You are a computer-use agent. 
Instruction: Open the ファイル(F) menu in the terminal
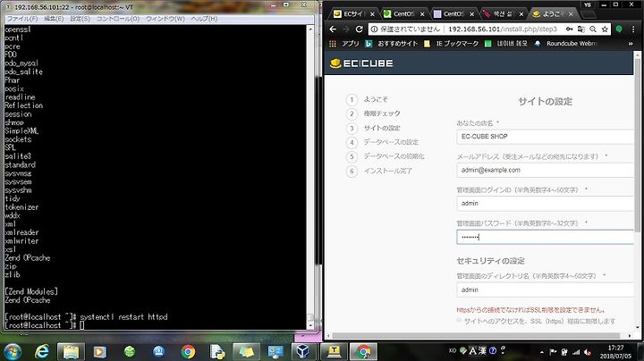tap(22, 19)
